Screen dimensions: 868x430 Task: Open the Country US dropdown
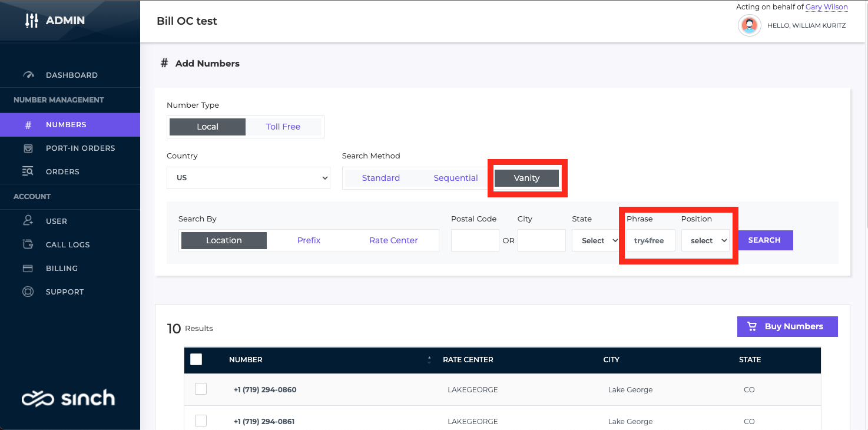pos(249,178)
